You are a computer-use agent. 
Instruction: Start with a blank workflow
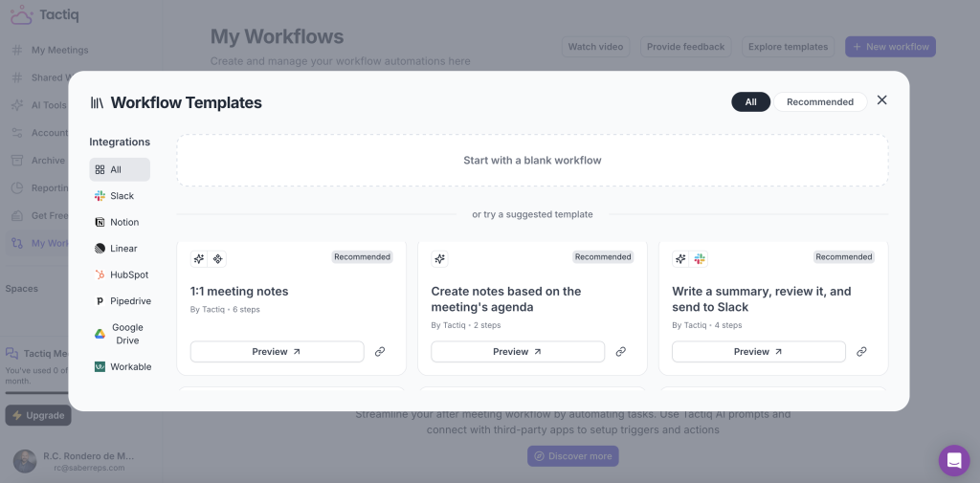[x=532, y=161]
